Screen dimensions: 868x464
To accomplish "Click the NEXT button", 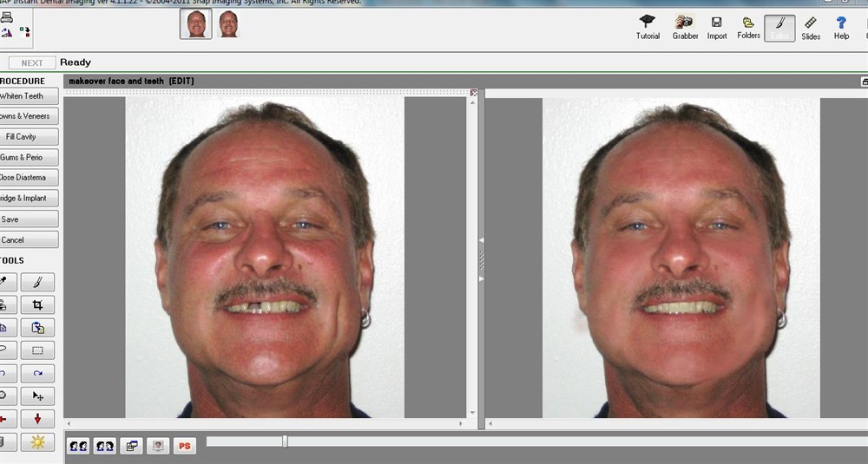I will (x=31, y=63).
